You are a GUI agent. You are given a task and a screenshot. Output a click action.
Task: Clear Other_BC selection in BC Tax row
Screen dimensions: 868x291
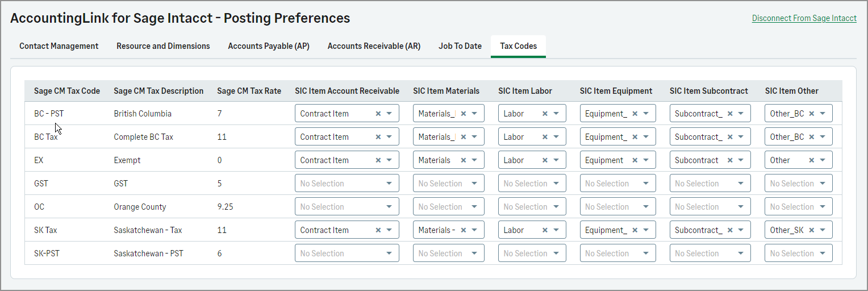click(x=812, y=137)
